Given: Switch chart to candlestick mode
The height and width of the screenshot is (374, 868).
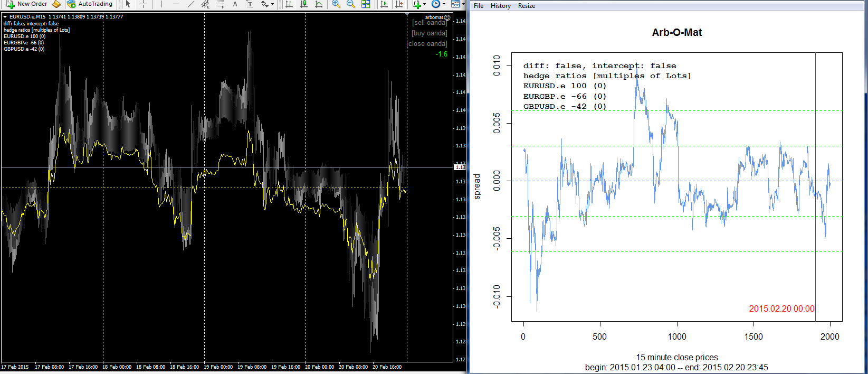Looking at the screenshot, I should coord(304,4).
